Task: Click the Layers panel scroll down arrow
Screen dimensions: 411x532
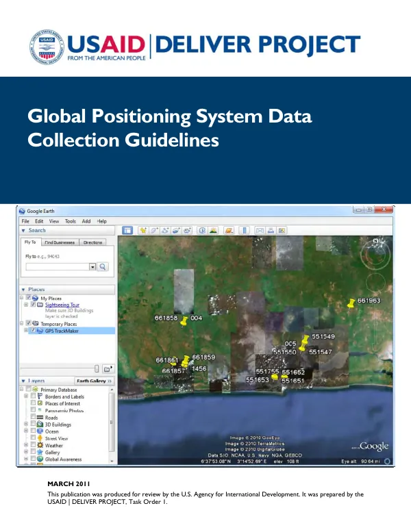Action: [112, 461]
